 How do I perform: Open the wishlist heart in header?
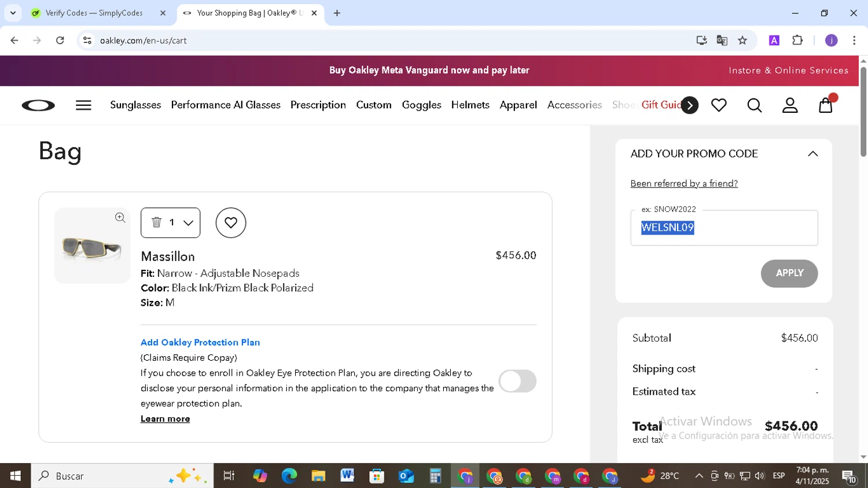[719, 105]
